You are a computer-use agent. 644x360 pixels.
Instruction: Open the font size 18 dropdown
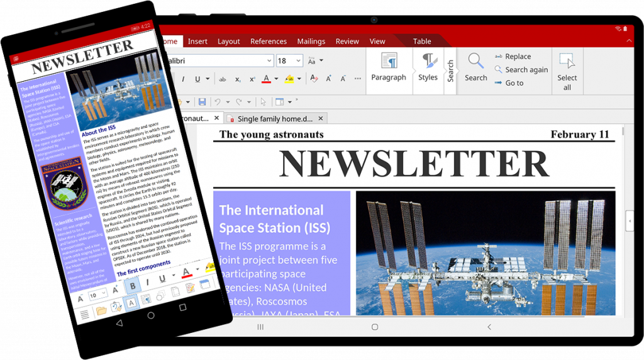click(x=297, y=61)
